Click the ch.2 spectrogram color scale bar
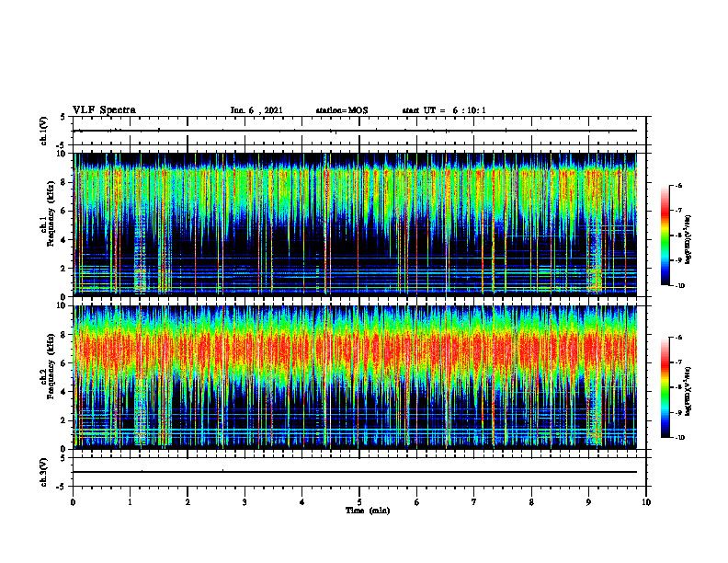728x563 pixels. click(665, 387)
